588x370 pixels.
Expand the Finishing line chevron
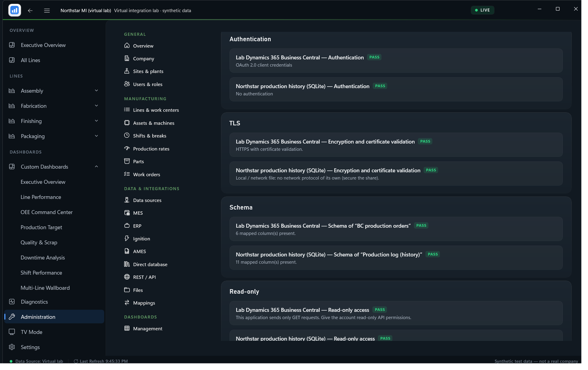[97, 121]
